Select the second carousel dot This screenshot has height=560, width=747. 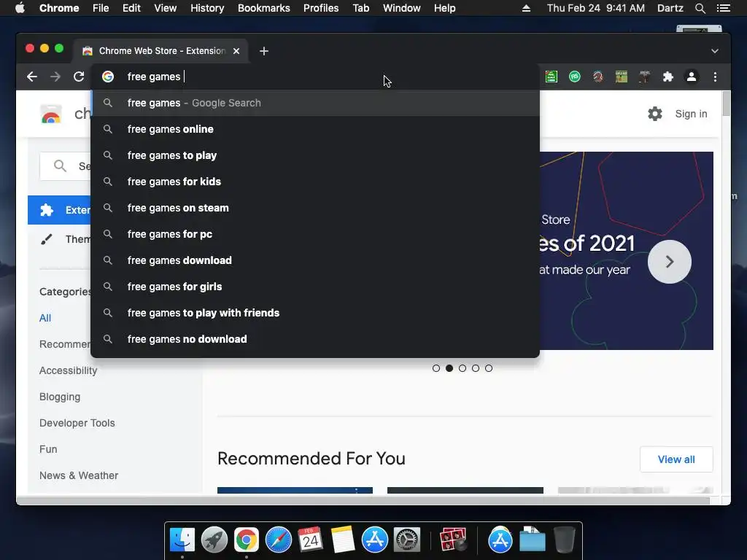(449, 368)
